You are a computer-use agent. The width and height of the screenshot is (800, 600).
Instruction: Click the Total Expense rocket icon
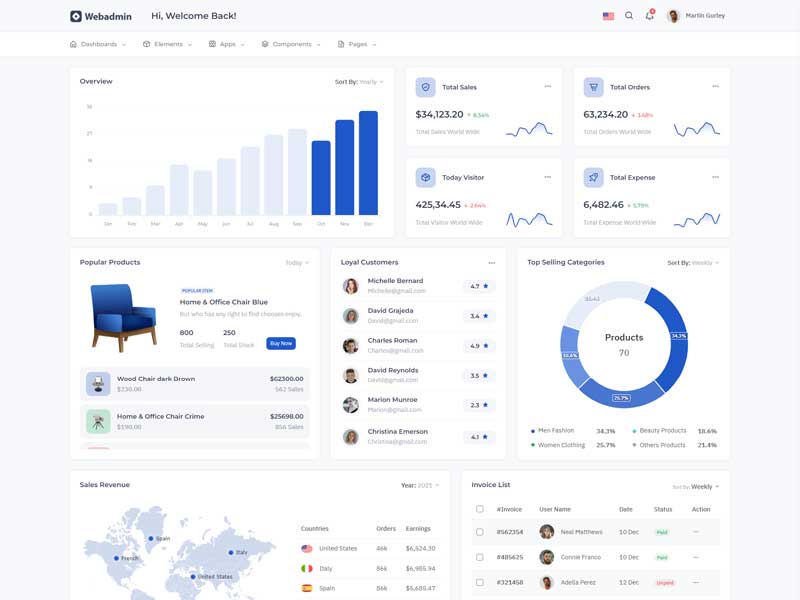click(593, 177)
